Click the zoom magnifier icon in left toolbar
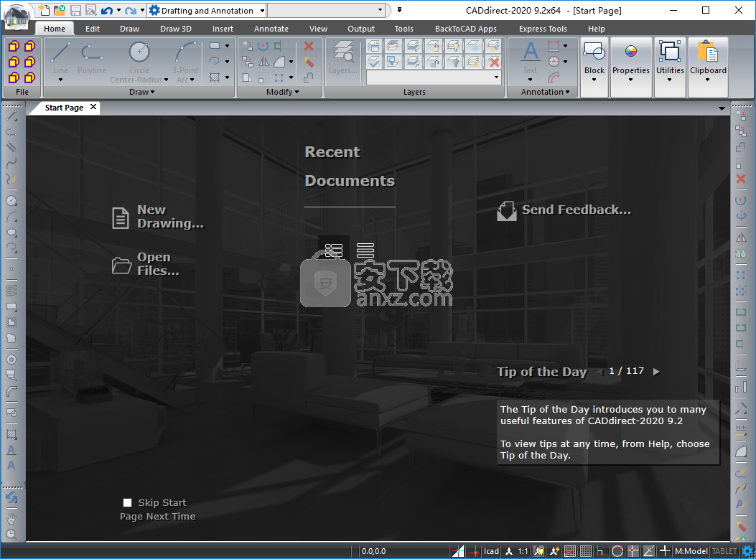 (11, 534)
